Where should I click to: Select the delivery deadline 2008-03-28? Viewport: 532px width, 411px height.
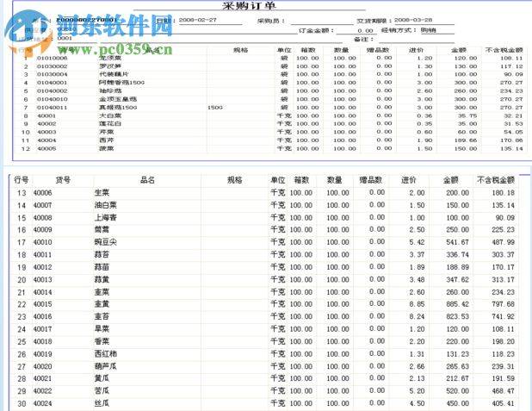pyautogui.click(x=413, y=20)
